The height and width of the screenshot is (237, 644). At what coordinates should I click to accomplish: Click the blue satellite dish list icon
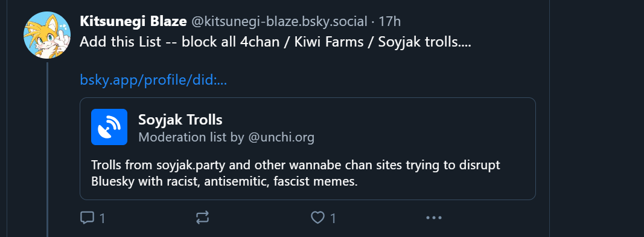point(109,127)
